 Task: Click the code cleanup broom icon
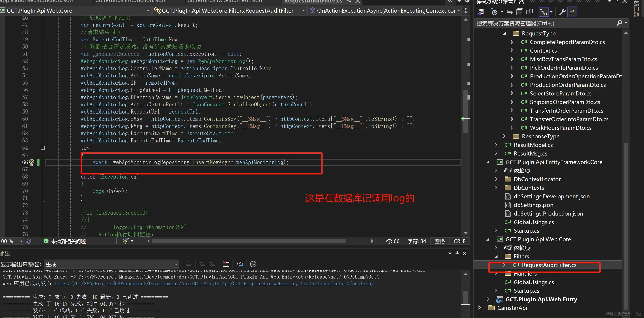[x=126, y=241]
